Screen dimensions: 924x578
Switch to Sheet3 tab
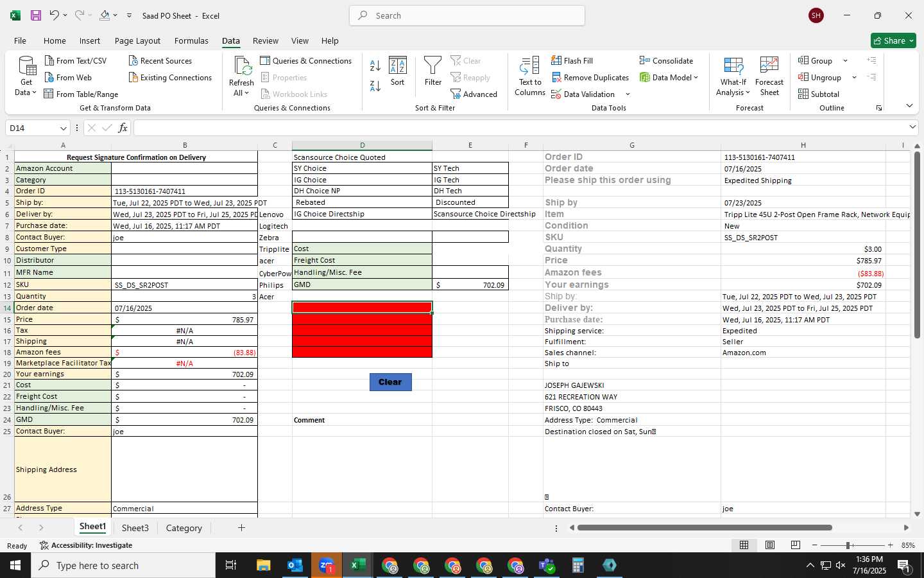(x=135, y=528)
